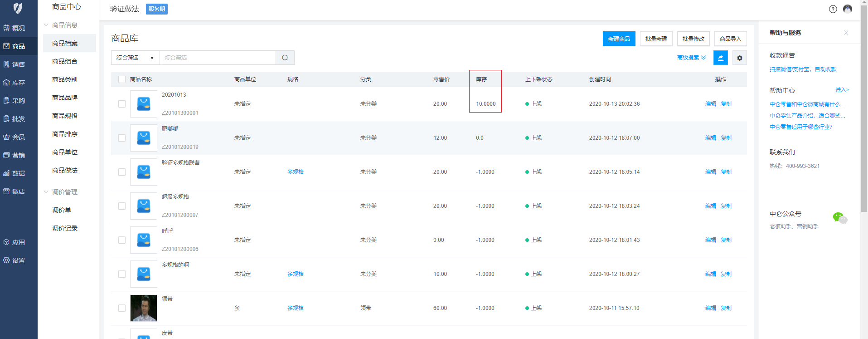The image size is (868, 339).
Task: Open the 综合筛选 dropdown
Action: [x=135, y=58]
